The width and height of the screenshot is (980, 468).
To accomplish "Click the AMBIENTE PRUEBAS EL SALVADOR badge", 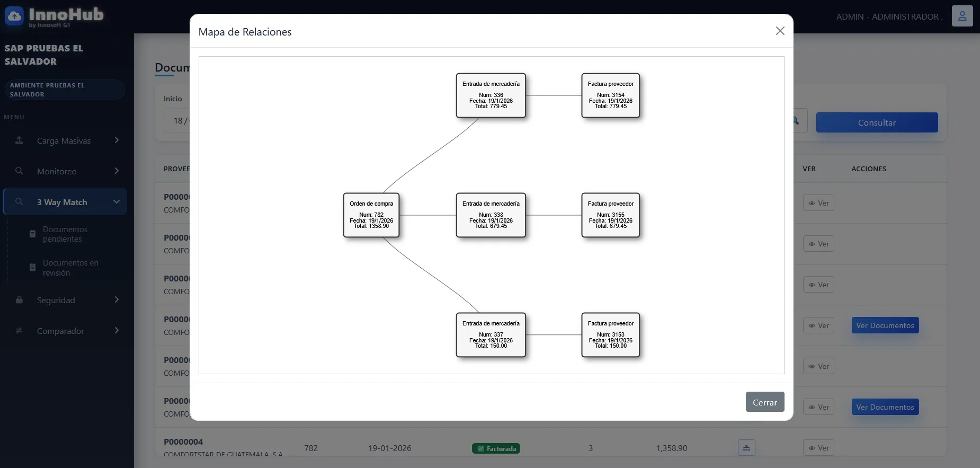I will click(x=65, y=90).
